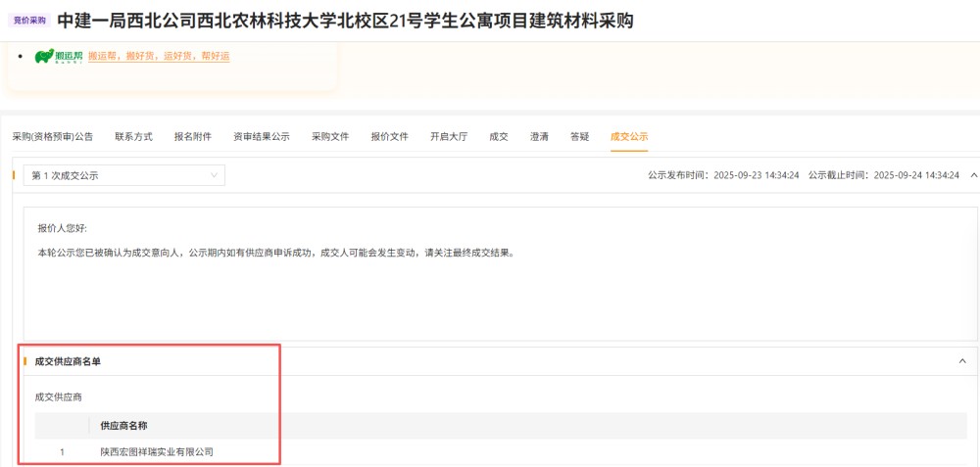The width and height of the screenshot is (980, 467).
Task: Open the 采购文件 tab
Action: [330, 137]
